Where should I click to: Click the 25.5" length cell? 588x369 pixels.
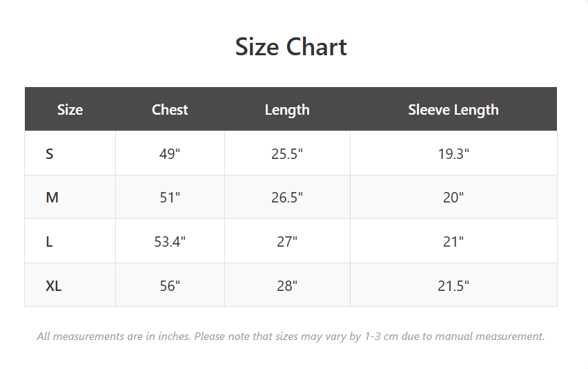(287, 153)
